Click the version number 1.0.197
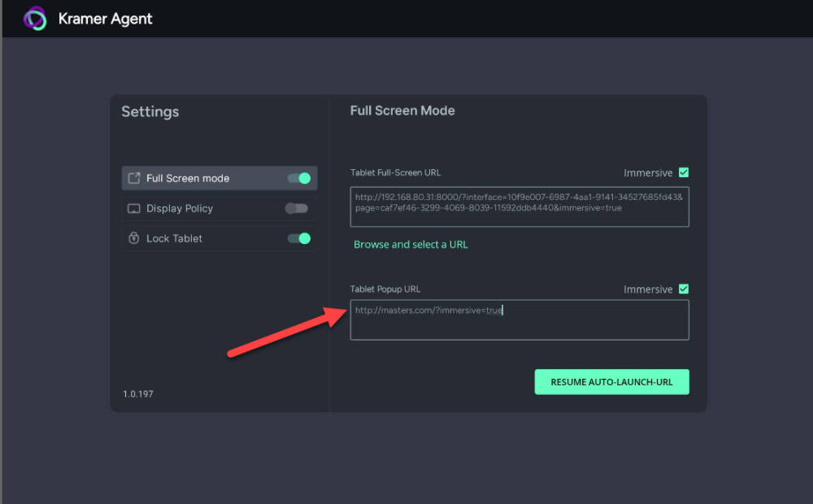The image size is (813, 504). [x=138, y=394]
